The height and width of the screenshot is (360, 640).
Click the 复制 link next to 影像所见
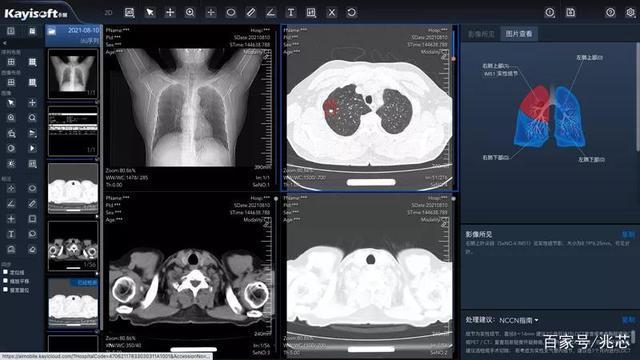coord(628,234)
